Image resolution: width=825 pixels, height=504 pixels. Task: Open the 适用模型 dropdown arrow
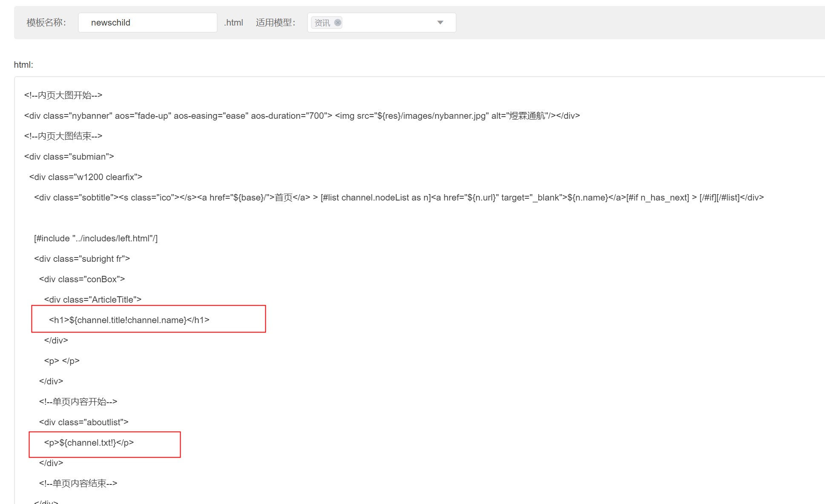point(440,23)
